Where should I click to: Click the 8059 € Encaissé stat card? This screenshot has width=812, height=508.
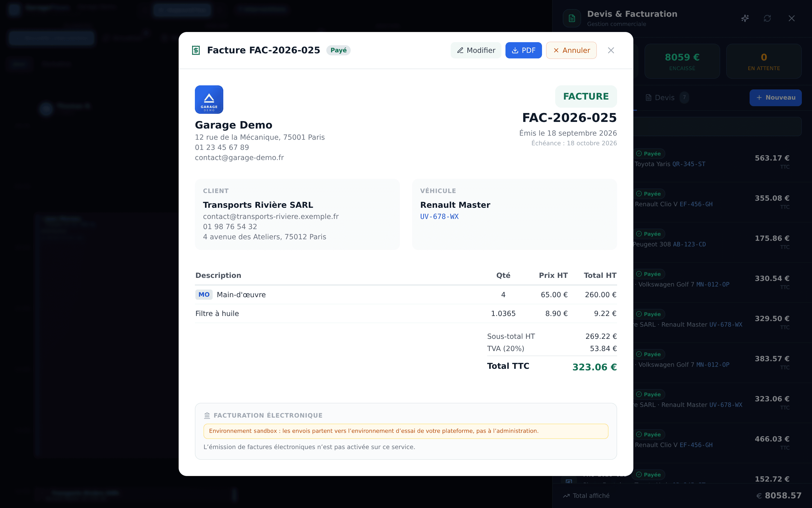tap(682, 61)
